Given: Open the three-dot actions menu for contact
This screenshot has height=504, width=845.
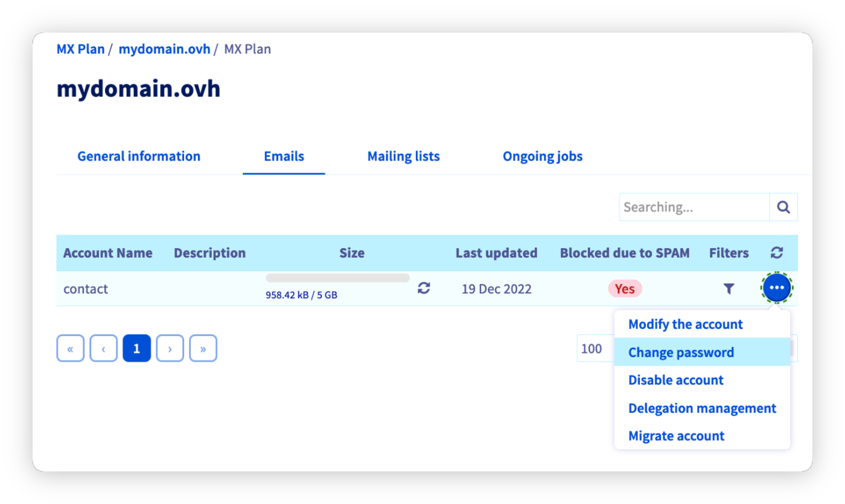Looking at the screenshot, I should click(777, 288).
